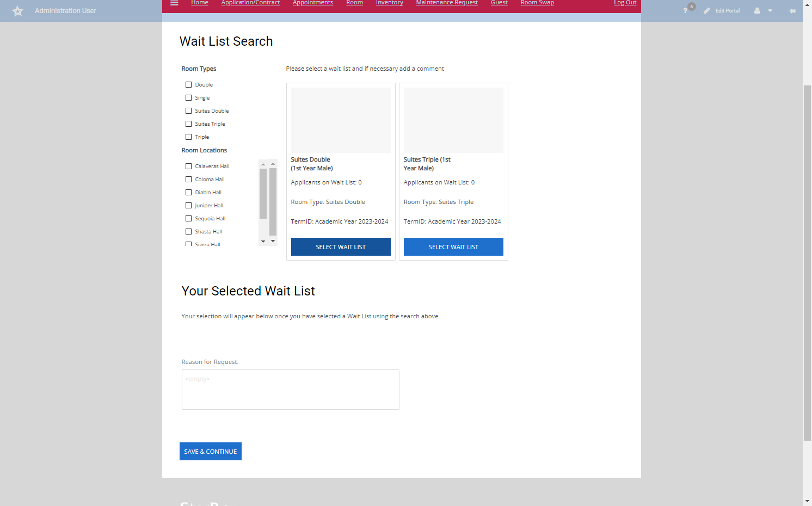Open the Inventory menu item
The height and width of the screenshot is (506, 812).
(x=390, y=3)
